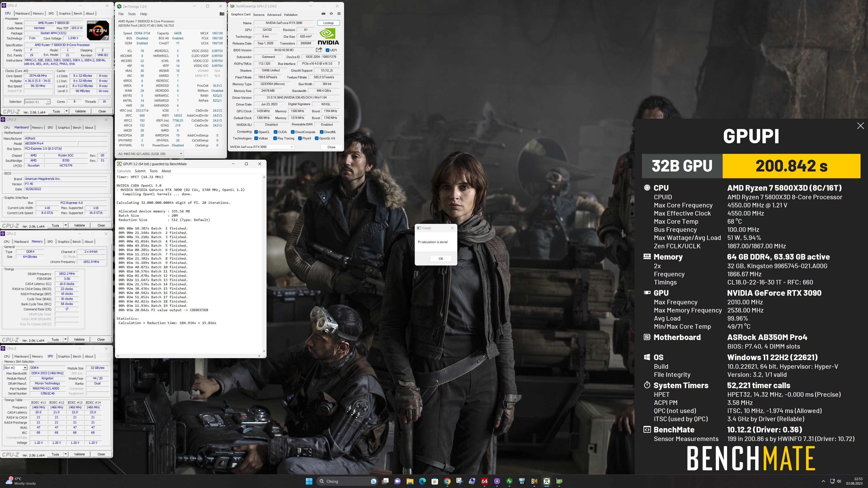
Task: Open the CPU-Z Socket #1 selection dropdown
Action: pyautogui.click(x=37, y=102)
